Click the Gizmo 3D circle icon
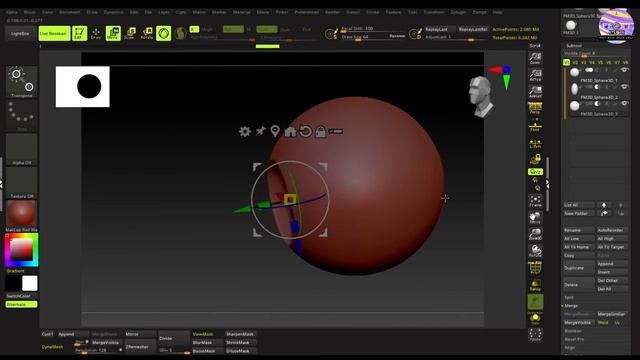Screen dimensions: 640x360 click(163, 33)
